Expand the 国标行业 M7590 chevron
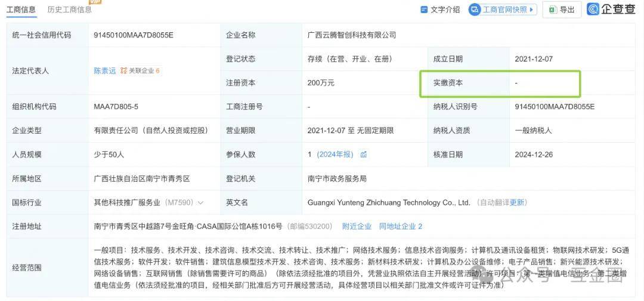644x301 pixels. click(200, 203)
